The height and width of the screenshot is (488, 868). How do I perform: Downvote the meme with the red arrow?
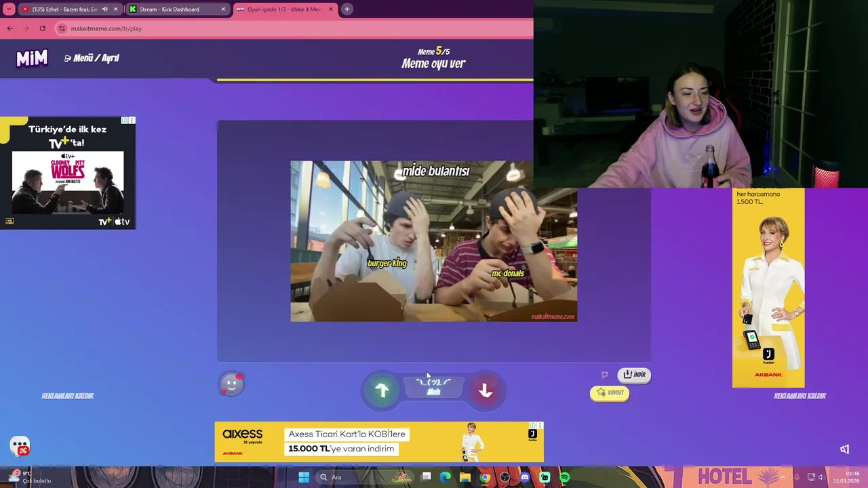[x=485, y=390]
